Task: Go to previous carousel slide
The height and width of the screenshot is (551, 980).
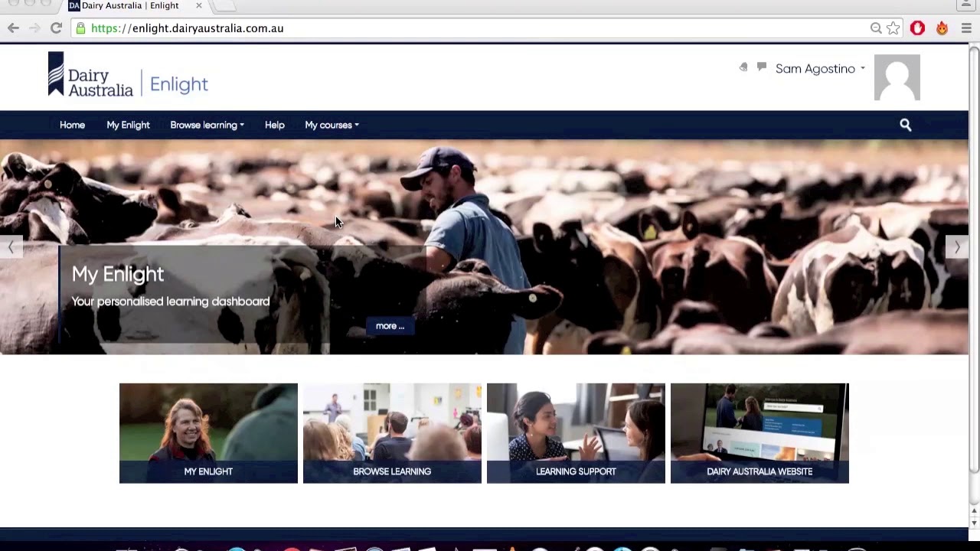Action: 11,246
